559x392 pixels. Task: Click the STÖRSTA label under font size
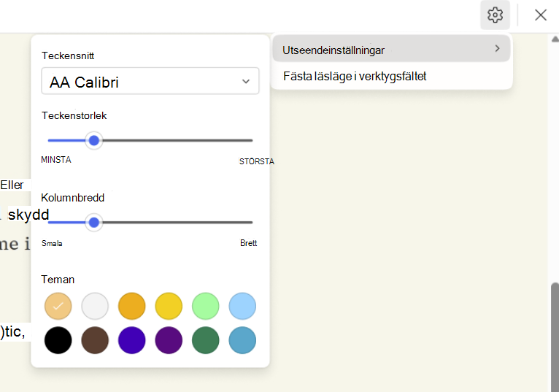[x=257, y=161]
